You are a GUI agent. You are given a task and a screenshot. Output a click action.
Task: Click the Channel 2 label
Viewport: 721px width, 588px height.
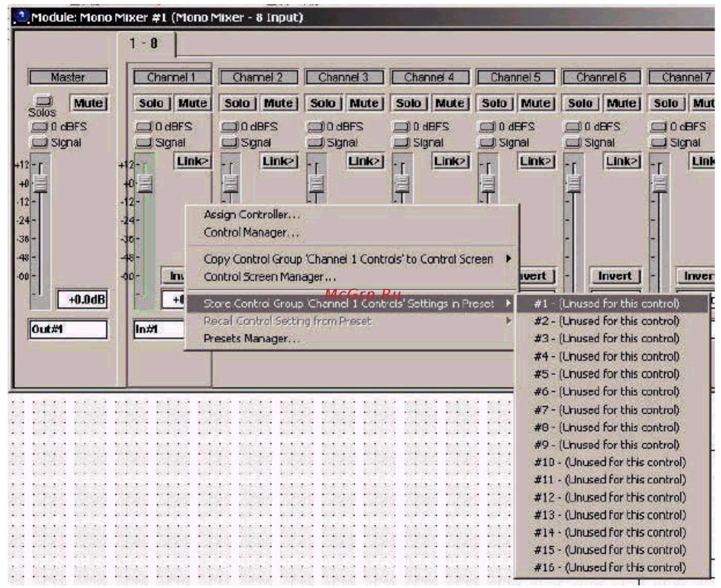tap(258, 77)
